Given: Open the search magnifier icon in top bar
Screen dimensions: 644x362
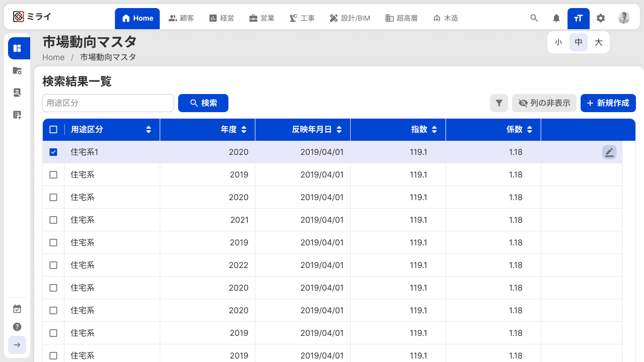Looking at the screenshot, I should tap(534, 18).
